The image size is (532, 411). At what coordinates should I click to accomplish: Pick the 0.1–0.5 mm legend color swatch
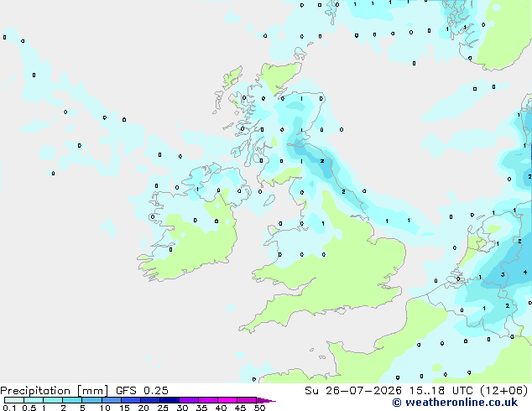click(x=14, y=400)
